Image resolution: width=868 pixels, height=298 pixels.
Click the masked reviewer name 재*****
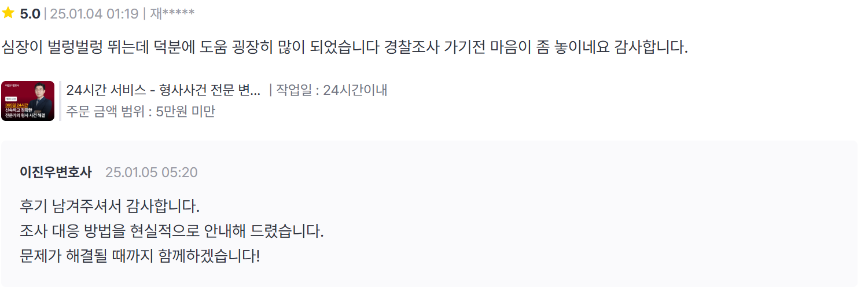(172, 14)
